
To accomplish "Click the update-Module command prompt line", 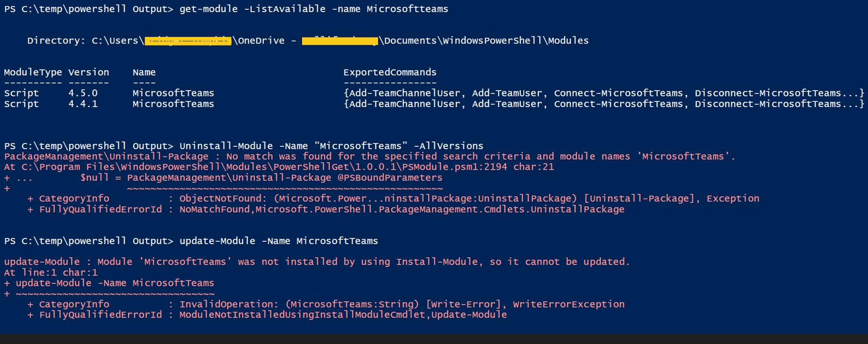I will coord(191,241).
